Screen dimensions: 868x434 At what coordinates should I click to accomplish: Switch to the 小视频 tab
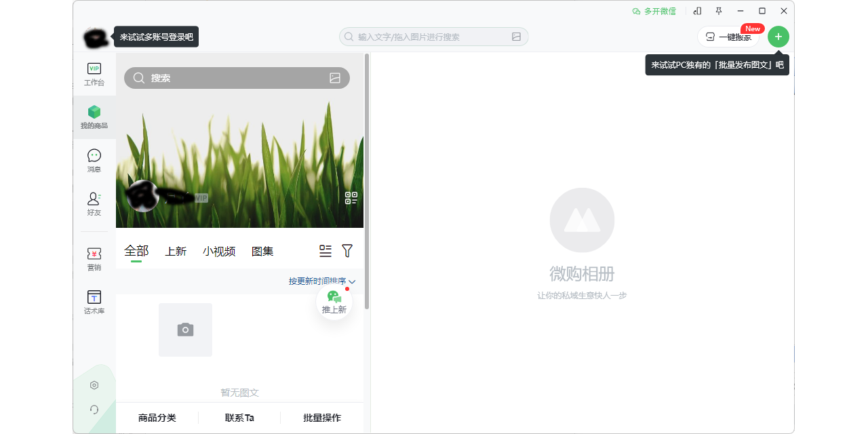pos(219,252)
